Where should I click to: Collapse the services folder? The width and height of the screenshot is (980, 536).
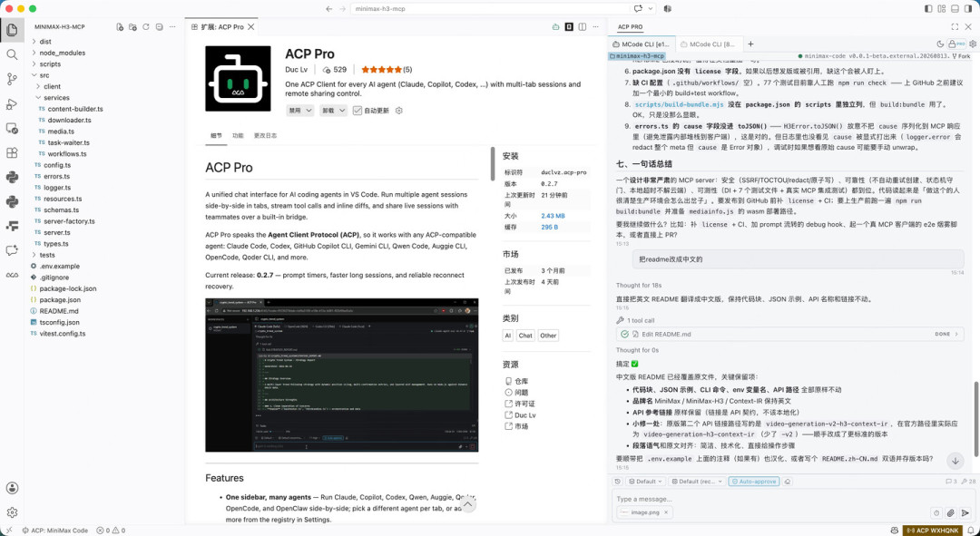(56, 98)
